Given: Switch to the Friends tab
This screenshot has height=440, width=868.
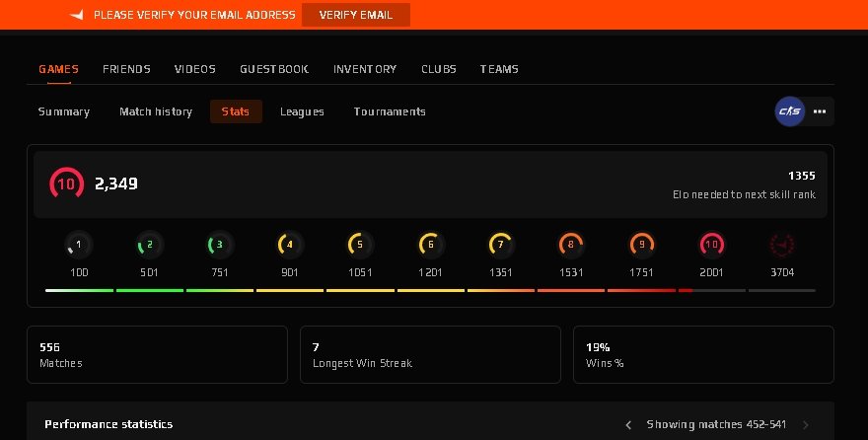Looking at the screenshot, I should 126,69.
